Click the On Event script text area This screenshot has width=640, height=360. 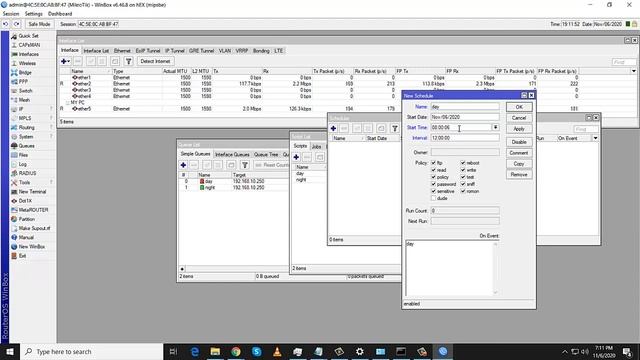coord(449,268)
